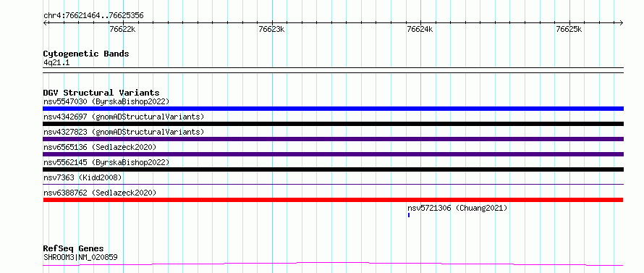Select the nsv5721306 (Chuang2021) label
The image size is (644, 273).
pyautogui.click(x=457, y=208)
